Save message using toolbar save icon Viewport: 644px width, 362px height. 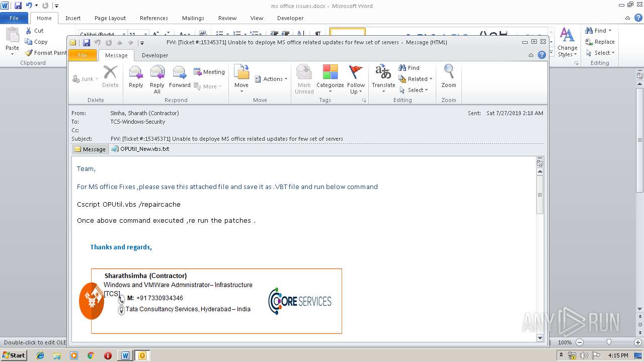tap(87, 43)
